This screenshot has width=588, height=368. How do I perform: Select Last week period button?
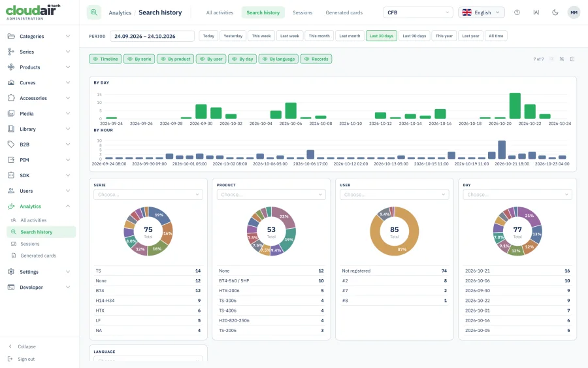[x=290, y=36]
